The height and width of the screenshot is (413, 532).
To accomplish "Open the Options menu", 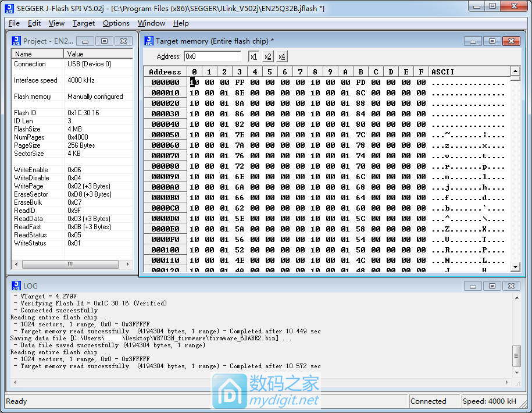I will pyautogui.click(x=116, y=23).
